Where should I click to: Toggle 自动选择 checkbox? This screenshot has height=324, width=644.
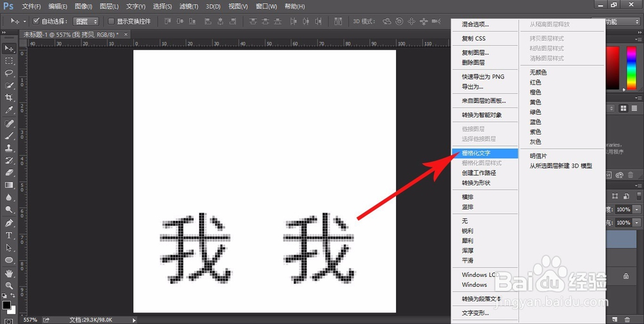(35, 21)
